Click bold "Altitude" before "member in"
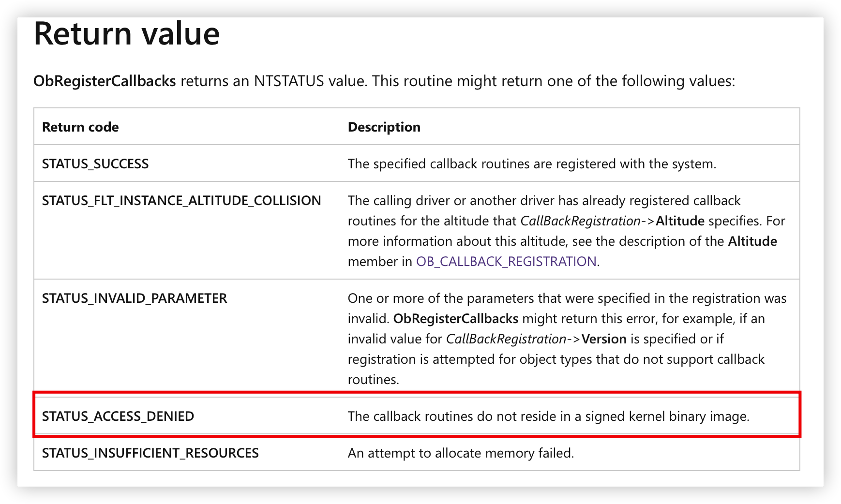This screenshot has height=504, width=841. click(x=752, y=241)
